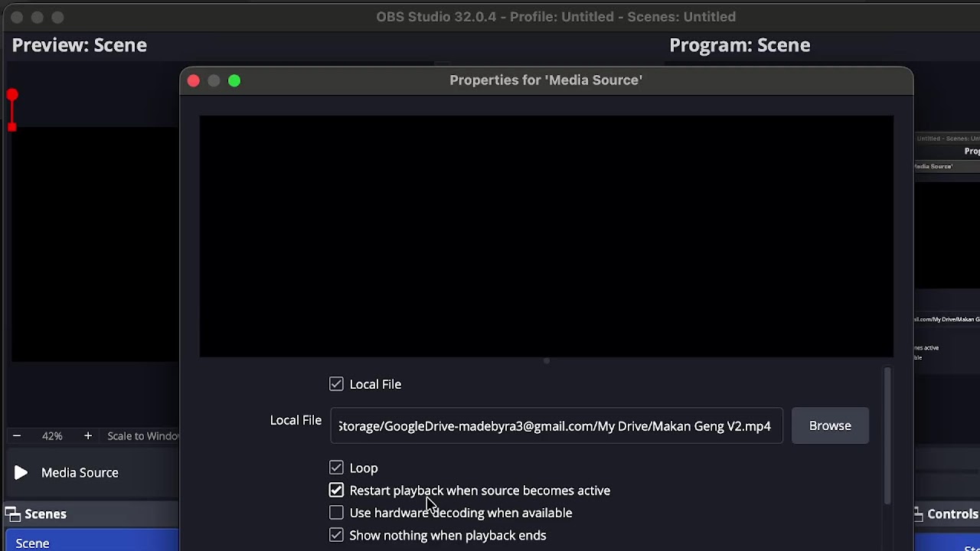Click the Local File path field
Image resolution: width=980 pixels, height=551 pixels.
[x=556, y=426]
